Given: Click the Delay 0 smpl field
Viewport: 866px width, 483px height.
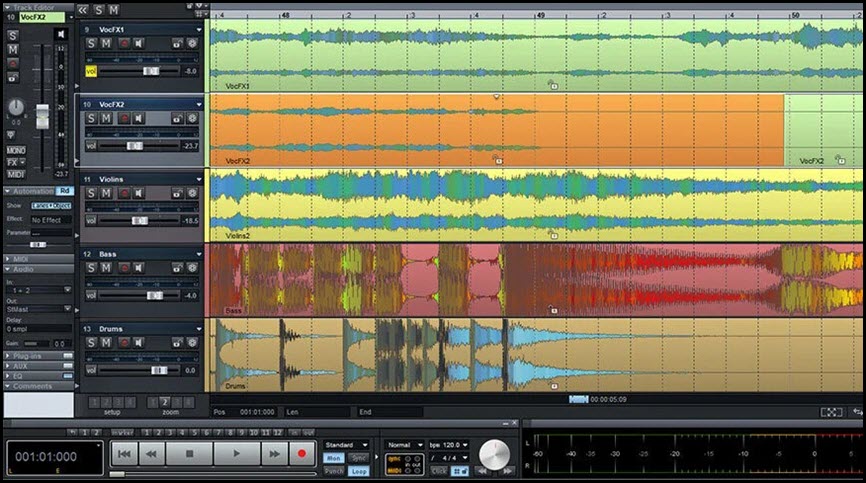Looking at the screenshot, I should tap(39, 329).
